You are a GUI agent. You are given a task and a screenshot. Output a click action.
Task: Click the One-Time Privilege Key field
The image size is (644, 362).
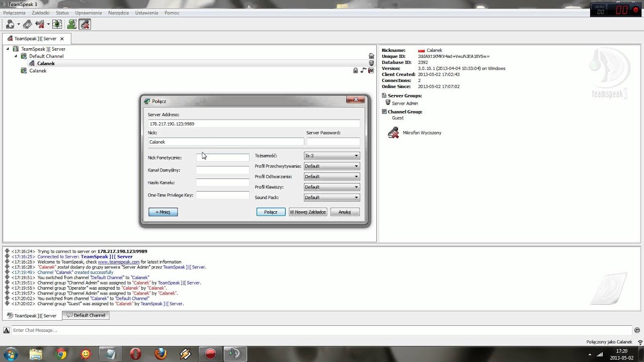222,195
